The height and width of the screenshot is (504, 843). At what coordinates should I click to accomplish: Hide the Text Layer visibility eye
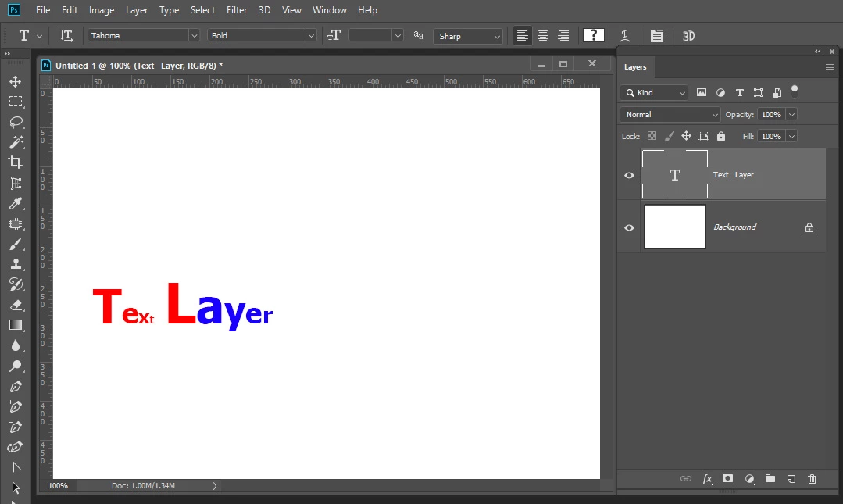[628, 175]
